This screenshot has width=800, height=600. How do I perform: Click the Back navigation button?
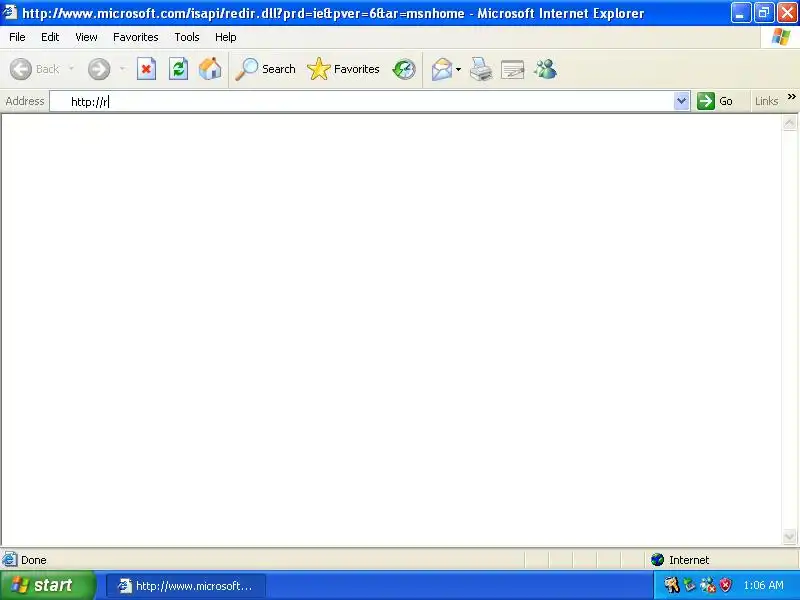coord(34,69)
